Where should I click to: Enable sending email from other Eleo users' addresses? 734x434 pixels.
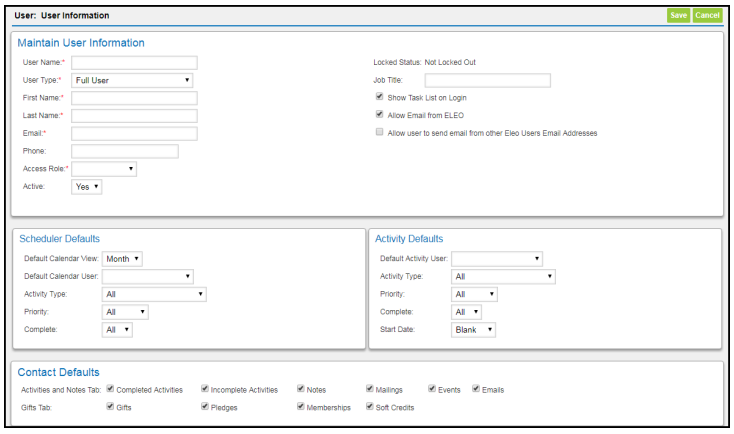pos(380,132)
